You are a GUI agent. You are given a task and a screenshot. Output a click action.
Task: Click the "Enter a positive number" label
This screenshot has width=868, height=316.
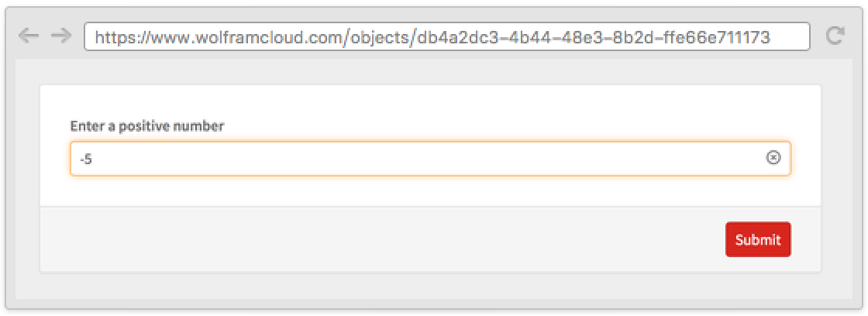point(146,126)
